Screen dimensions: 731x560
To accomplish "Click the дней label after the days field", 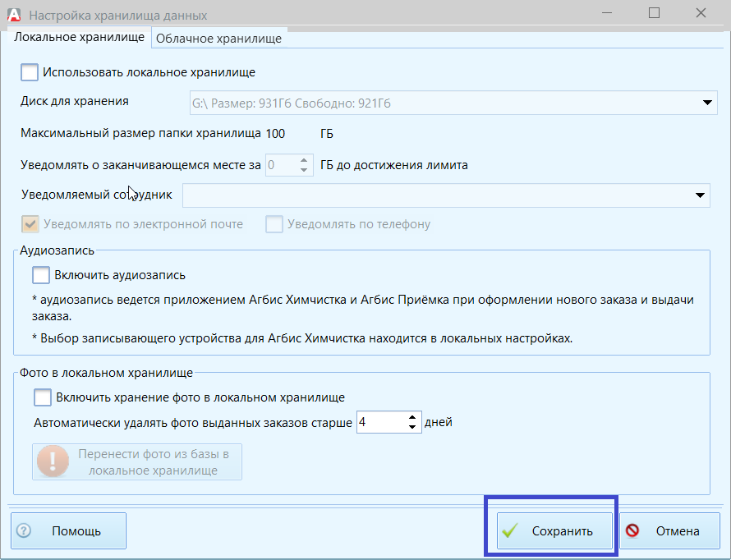I will pos(439,422).
